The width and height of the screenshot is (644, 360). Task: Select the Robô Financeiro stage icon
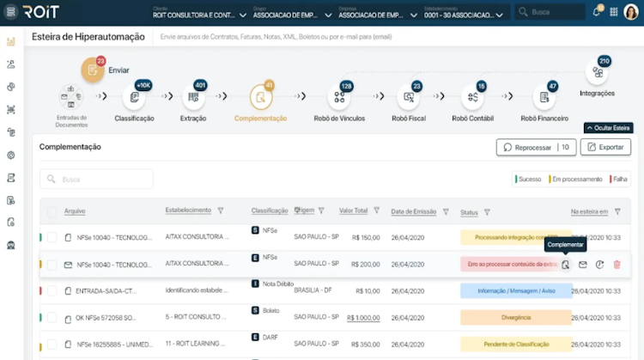544,97
